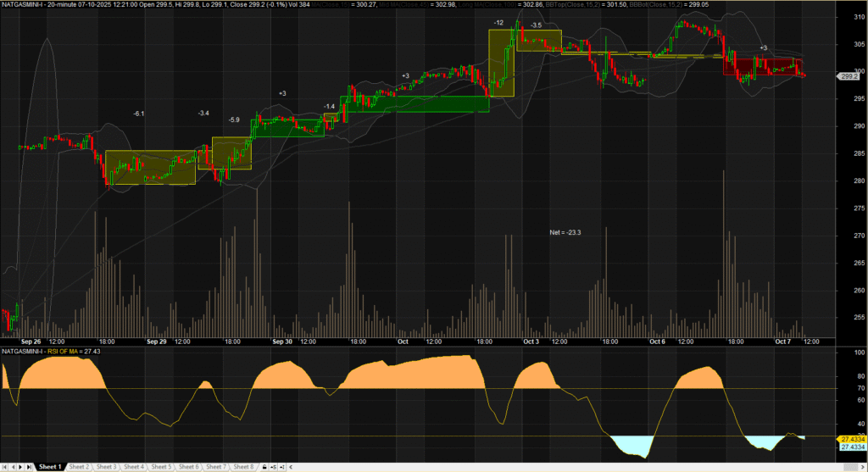This screenshot has height=472, width=868.
Task: Click the Sep 29 date label
Action: (157, 342)
